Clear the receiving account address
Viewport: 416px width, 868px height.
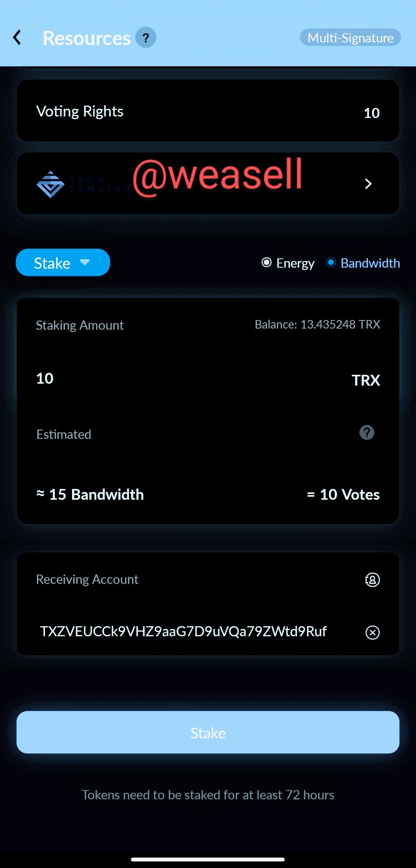pyautogui.click(x=372, y=632)
